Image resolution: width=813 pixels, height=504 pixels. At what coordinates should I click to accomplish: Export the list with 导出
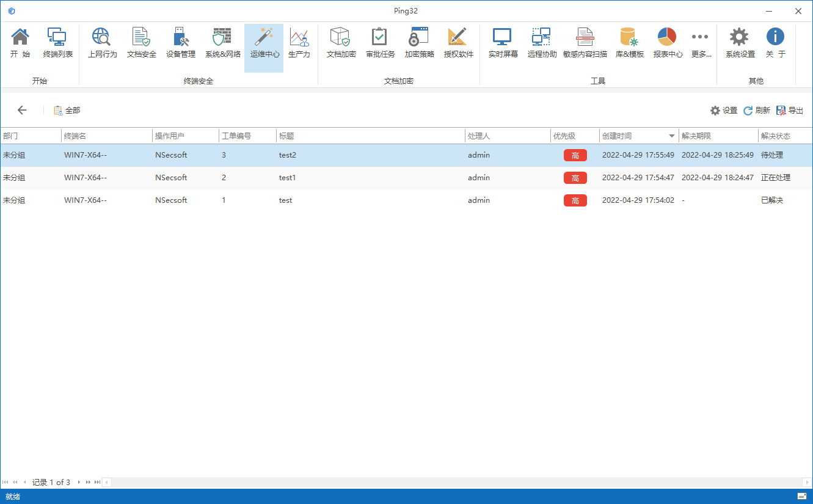point(790,111)
